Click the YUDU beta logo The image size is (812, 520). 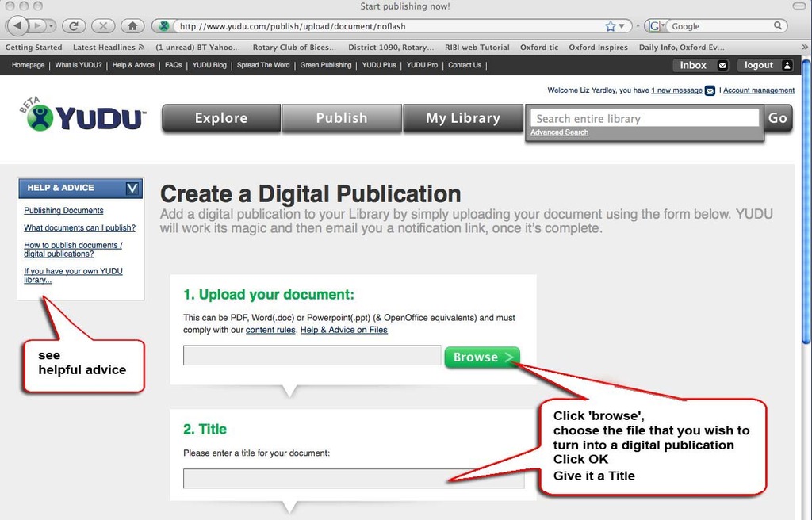tap(82, 115)
